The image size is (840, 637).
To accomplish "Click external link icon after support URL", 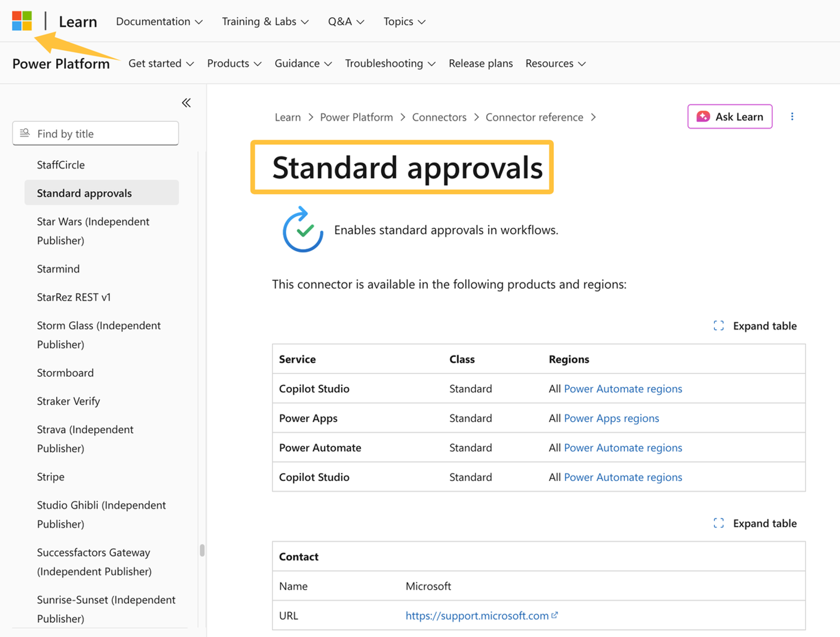I will pyautogui.click(x=554, y=615).
